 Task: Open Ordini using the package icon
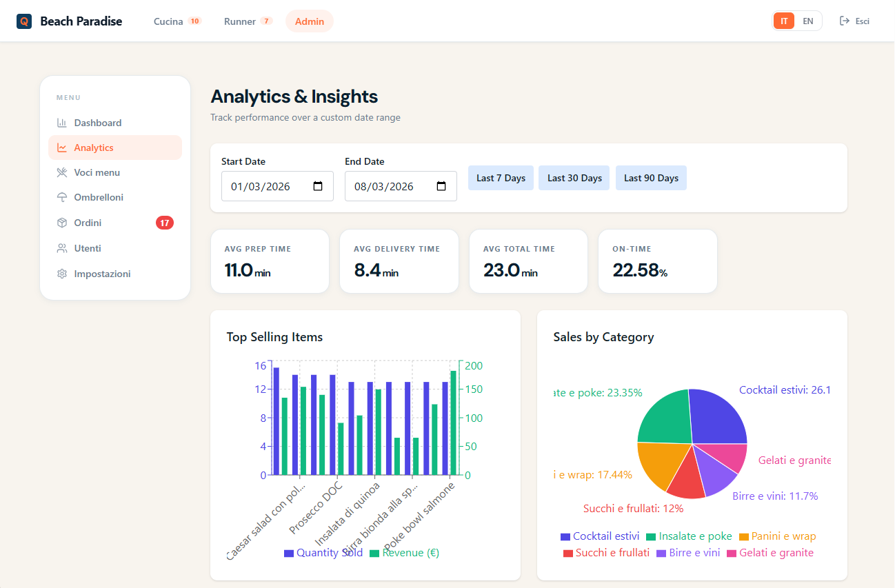[x=62, y=222]
